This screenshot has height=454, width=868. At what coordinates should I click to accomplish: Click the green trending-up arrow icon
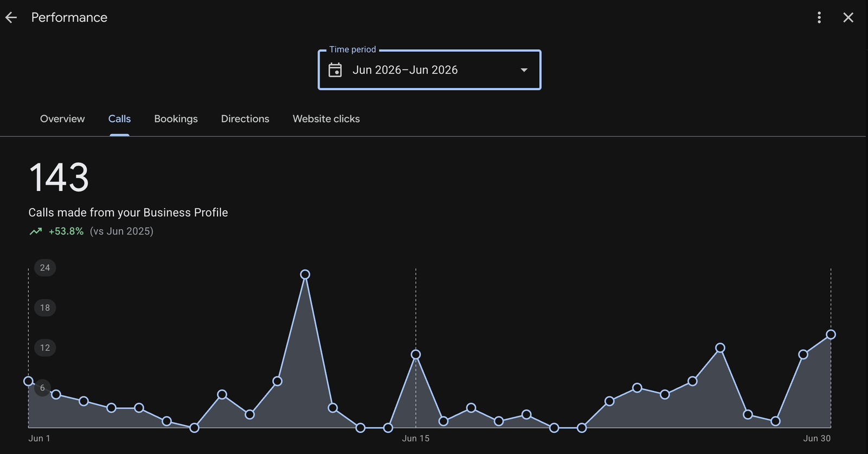[36, 231]
